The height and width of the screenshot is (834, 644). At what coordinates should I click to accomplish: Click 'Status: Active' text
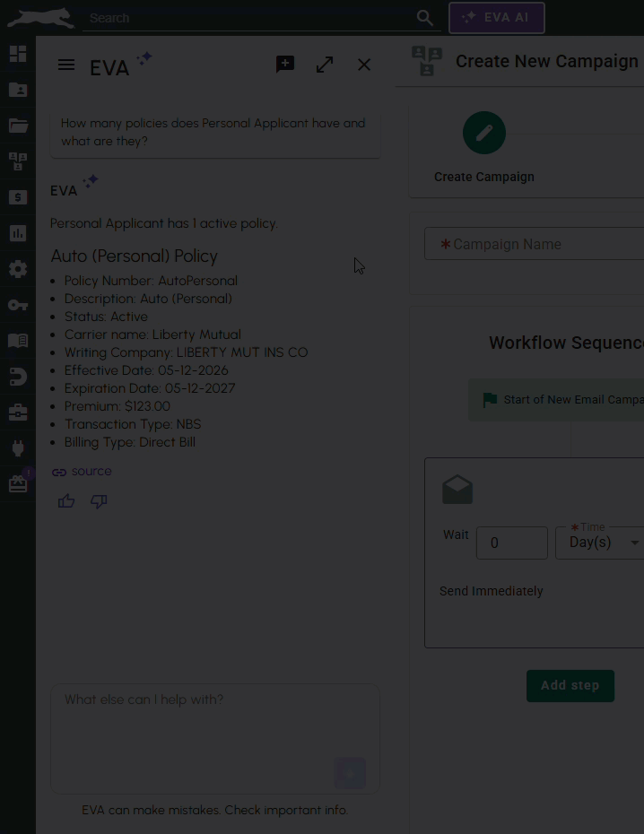[x=106, y=317]
